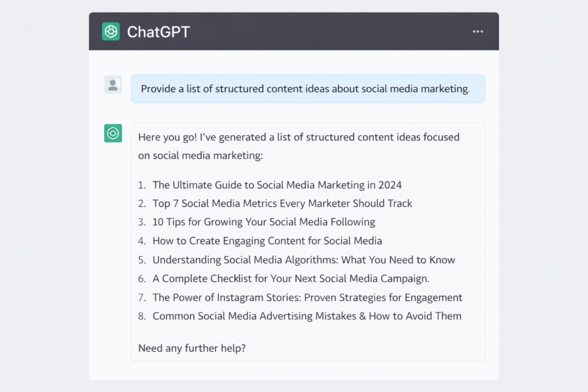Screen dimensions: 588x392
Task: Click the ChatGPT logo in the header
Action: [111, 32]
